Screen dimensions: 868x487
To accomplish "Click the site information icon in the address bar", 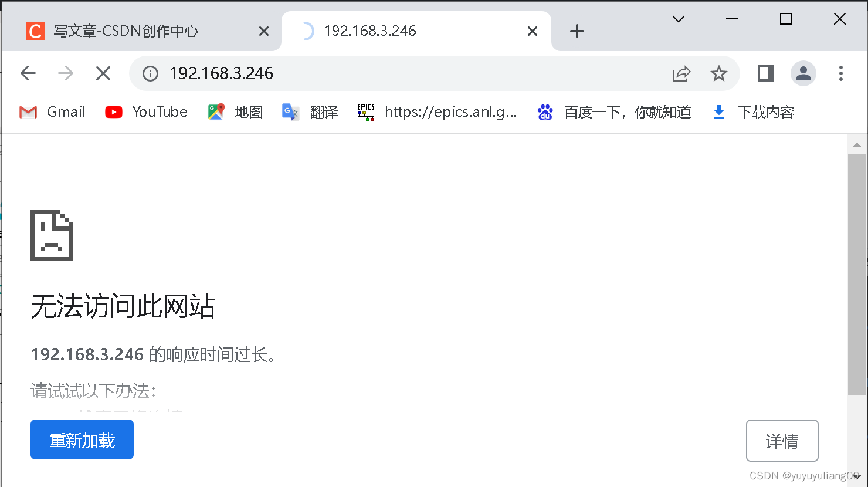I will [x=151, y=73].
